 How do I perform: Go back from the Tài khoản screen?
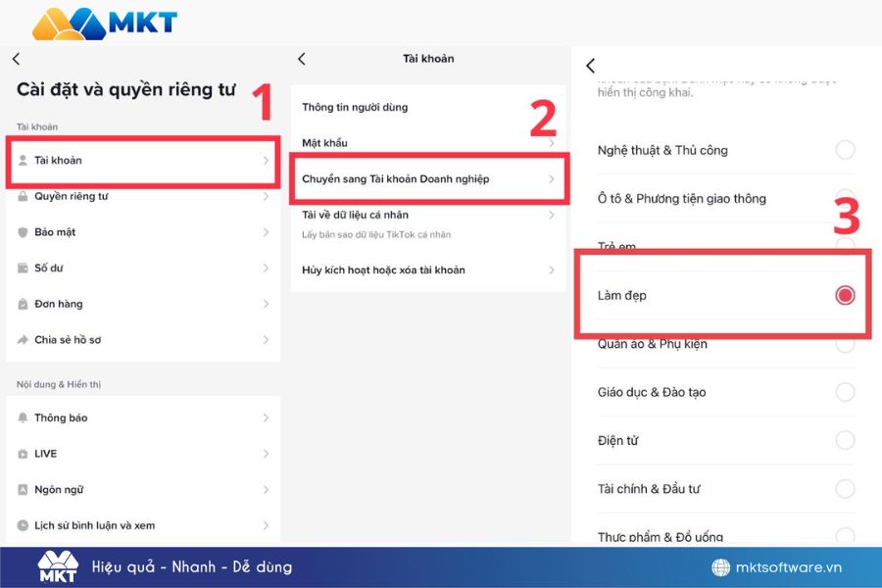coord(301,59)
